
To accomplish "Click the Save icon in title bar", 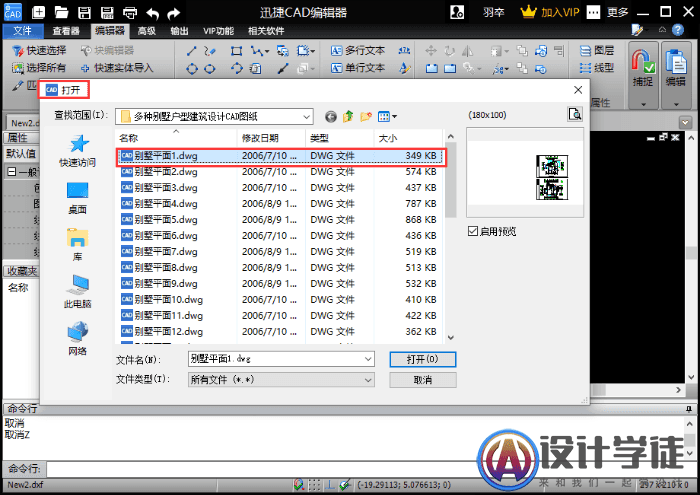I will point(84,12).
